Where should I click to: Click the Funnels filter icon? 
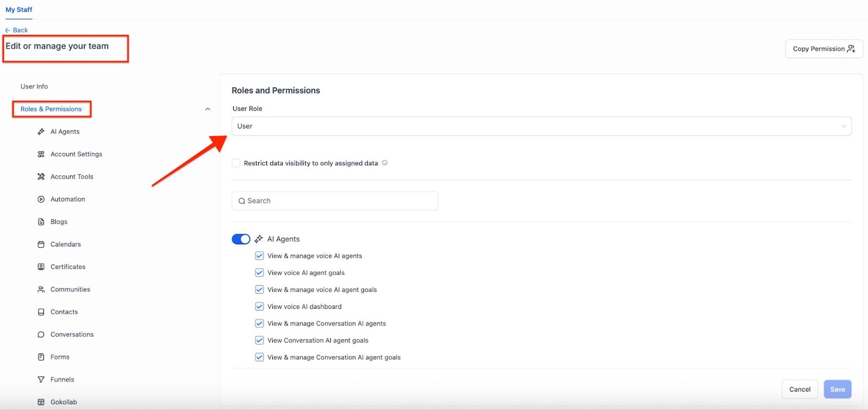(41, 380)
